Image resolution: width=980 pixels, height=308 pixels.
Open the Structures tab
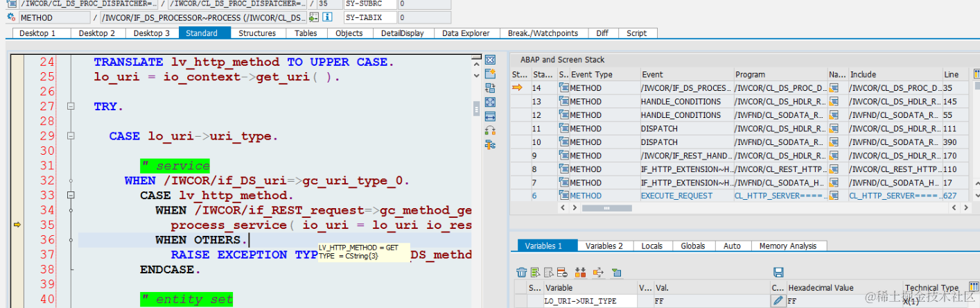[257, 33]
